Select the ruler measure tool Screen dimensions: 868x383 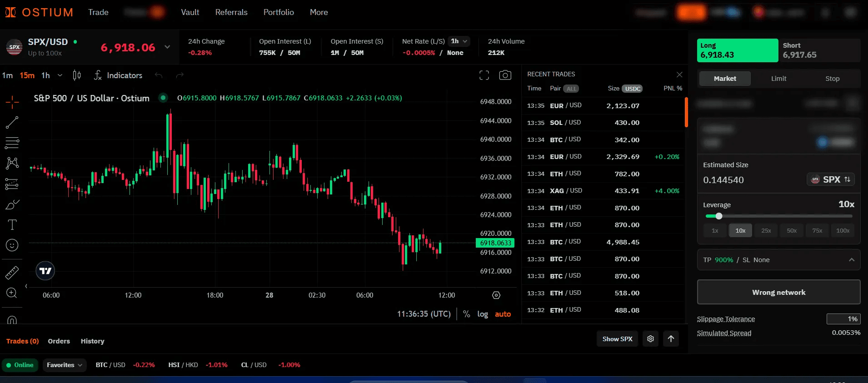[12, 272]
